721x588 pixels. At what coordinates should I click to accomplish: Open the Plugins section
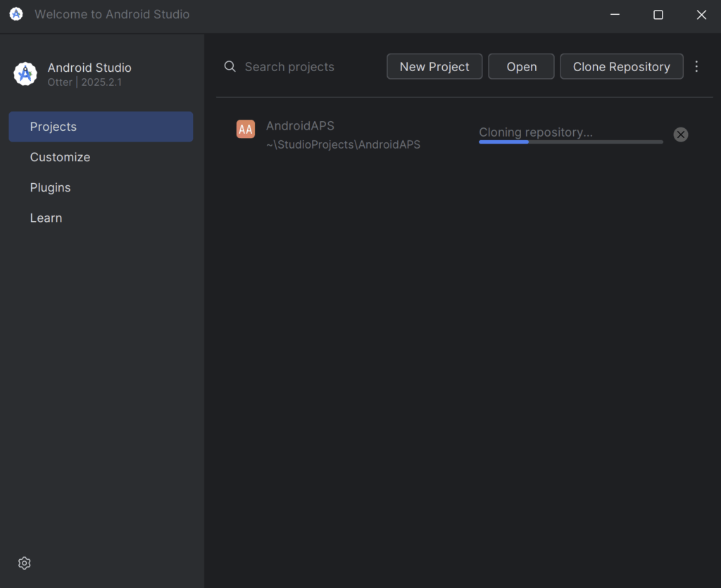pos(50,187)
